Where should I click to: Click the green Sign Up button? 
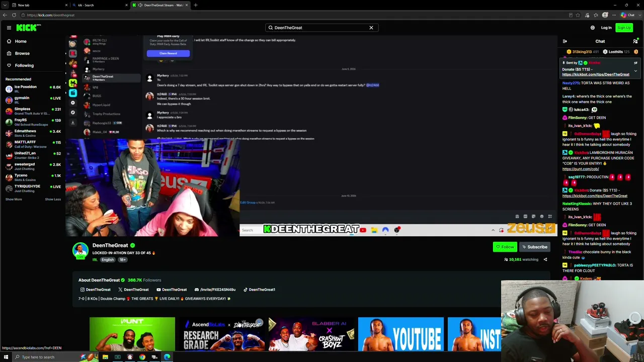[x=624, y=28]
